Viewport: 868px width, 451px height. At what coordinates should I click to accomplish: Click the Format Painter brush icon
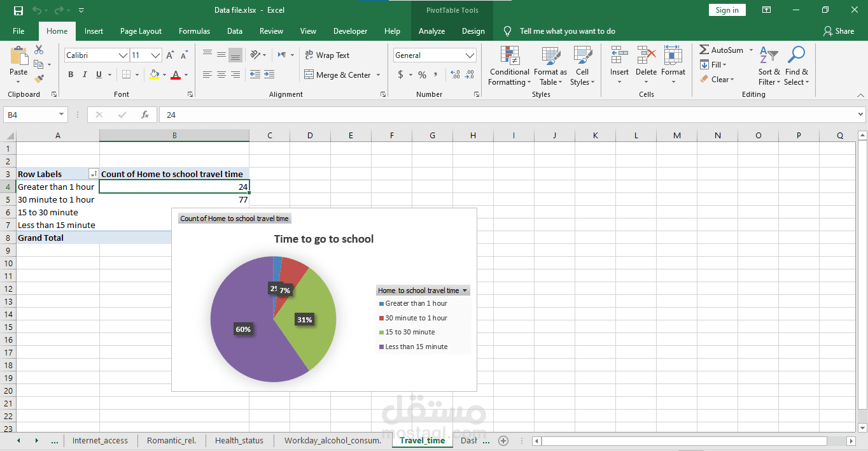pyautogui.click(x=39, y=79)
